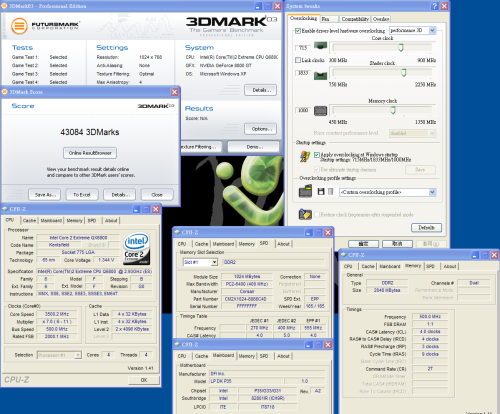The image size is (500, 414).
Task: Toggle Use alternate startup daemon checkbox
Action: [x=317, y=169]
